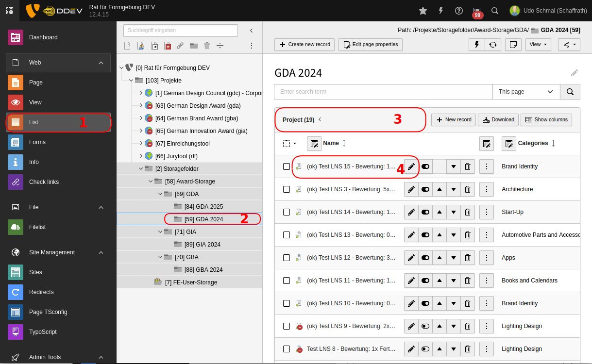Open the application grid icon top-left

10,11
